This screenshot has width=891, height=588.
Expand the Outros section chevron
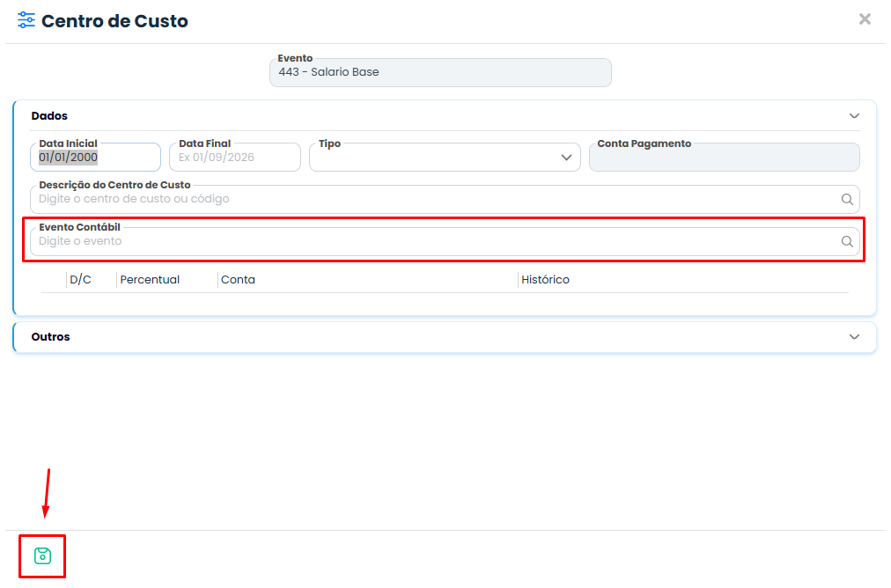pos(854,337)
